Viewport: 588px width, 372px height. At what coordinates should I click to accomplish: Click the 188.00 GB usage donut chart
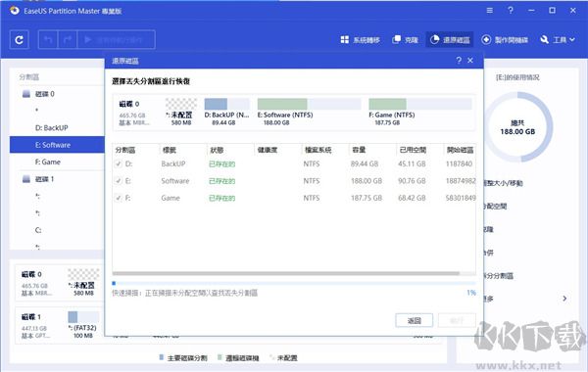pyautogui.click(x=517, y=127)
